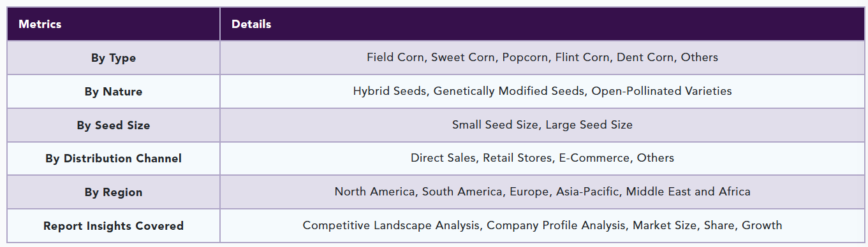The image size is (868, 247).
Task: Click the By Region row label
Action: click(114, 192)
